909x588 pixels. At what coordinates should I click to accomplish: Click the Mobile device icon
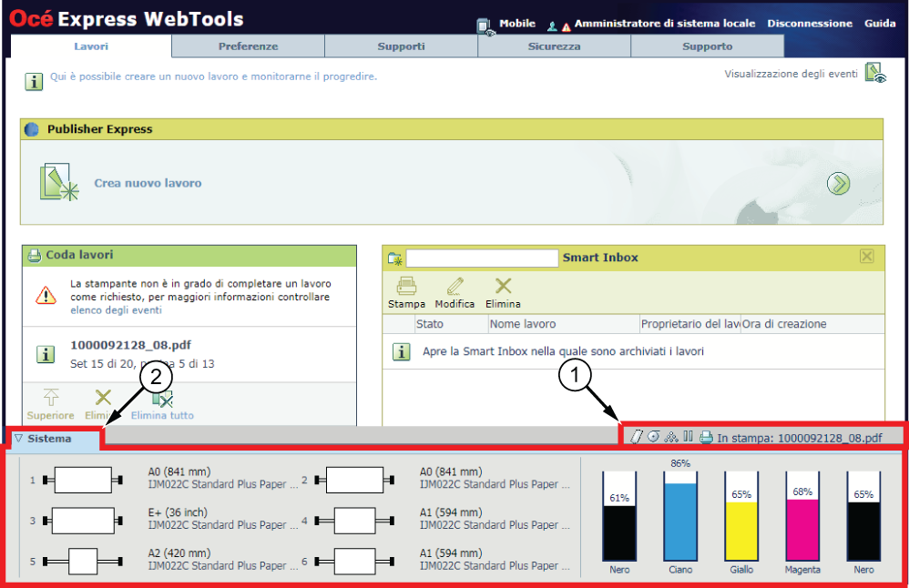[485, 26]
